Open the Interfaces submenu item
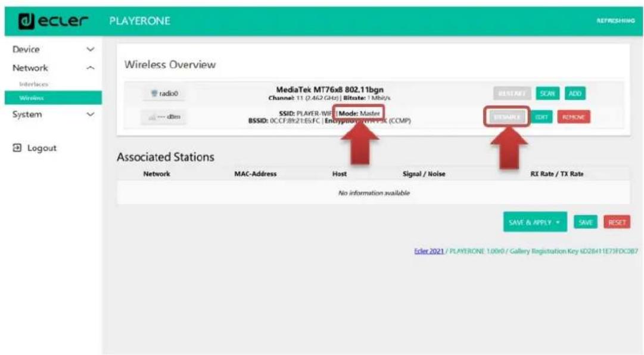644x355 pixels. [x=34, y=85]
